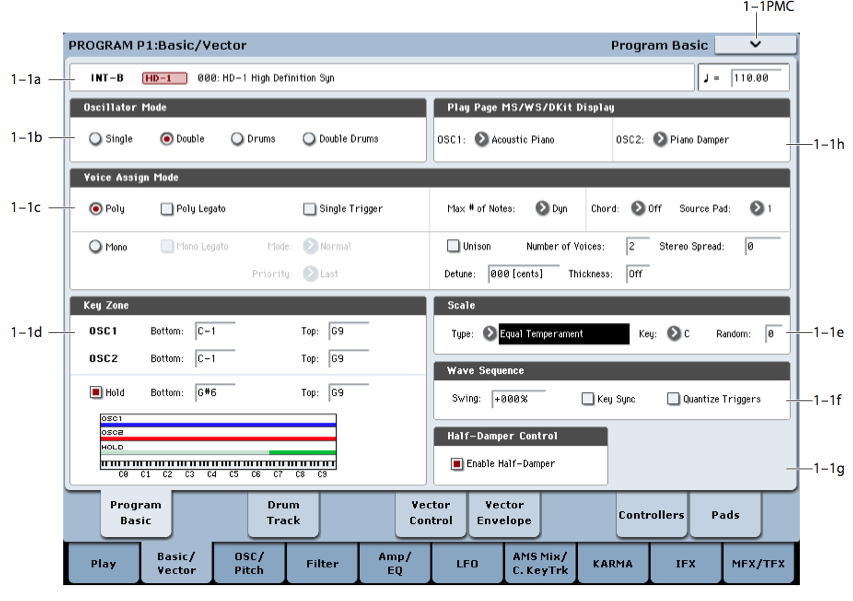Click Number of Voices field
This screenshot has height=601, width=853.
tap(638, 246)
